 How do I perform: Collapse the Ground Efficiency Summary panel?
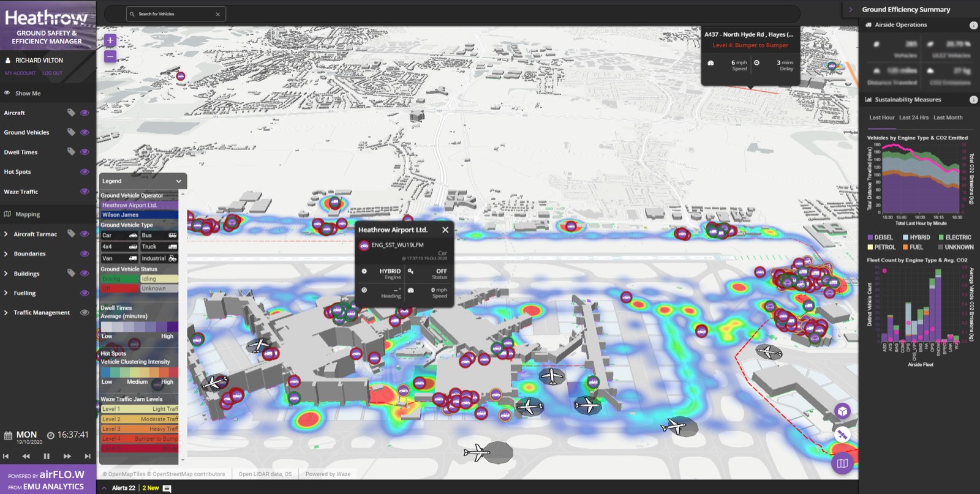(x=851, y=9)
